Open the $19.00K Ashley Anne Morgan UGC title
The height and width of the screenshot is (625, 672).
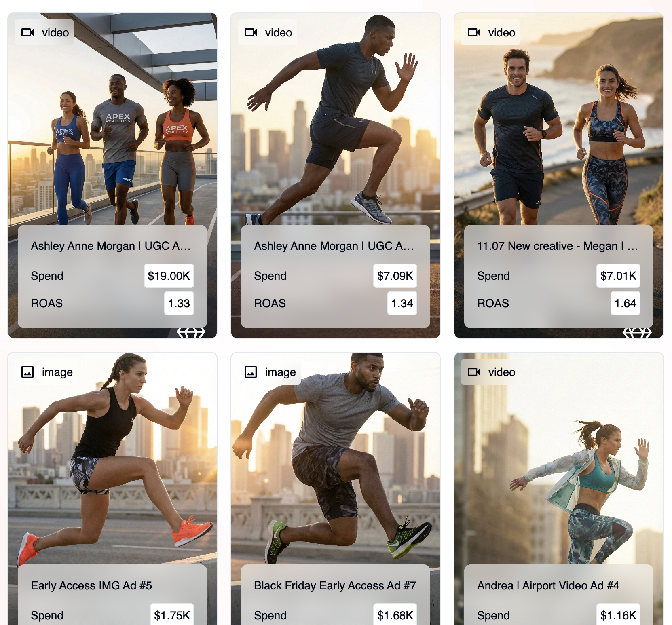tap(111, 246)
